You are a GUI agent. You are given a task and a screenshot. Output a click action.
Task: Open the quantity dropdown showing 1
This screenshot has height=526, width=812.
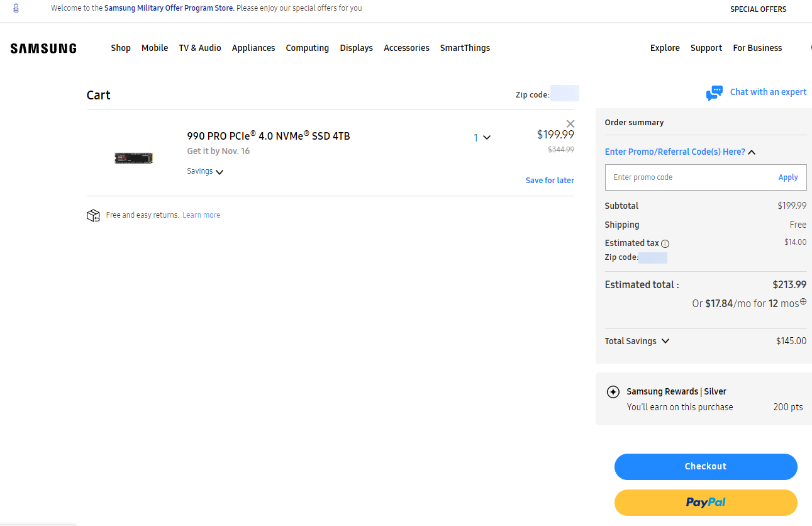pyautogui.click(x=482, y=137)
